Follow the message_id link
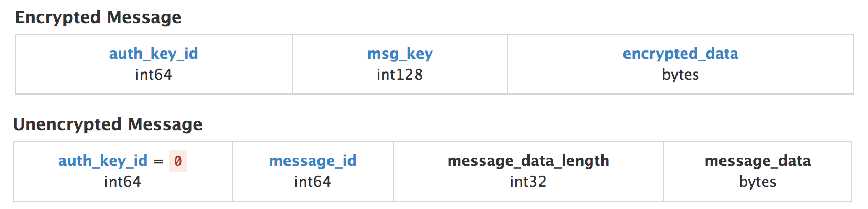 coord(313,161)
